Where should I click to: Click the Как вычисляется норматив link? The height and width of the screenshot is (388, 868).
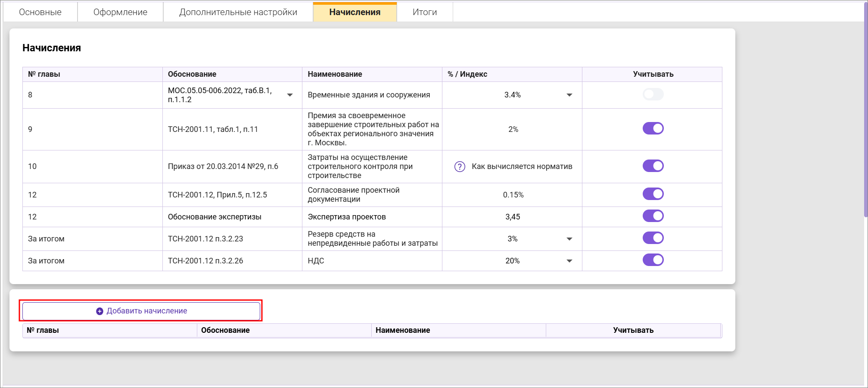pyautogui.click(x=522, y=166)
